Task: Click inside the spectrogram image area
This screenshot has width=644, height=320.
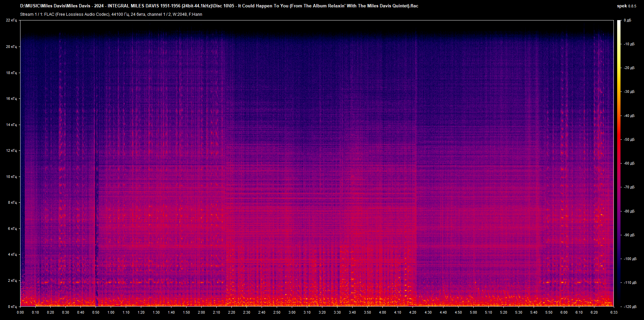Action: click(317, 163)
